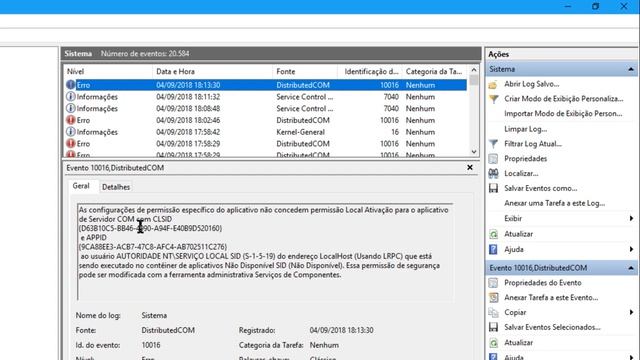This screenshot has width=640, height=360.
Task: Open Abrir Log Salvo action
Action: click(531, 84)
